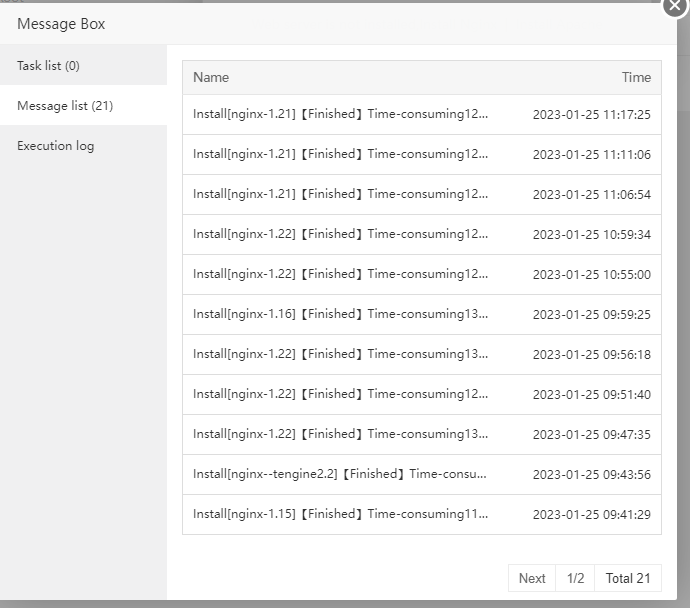Click the 1/2 page indicator

click(x=575, y=578)
